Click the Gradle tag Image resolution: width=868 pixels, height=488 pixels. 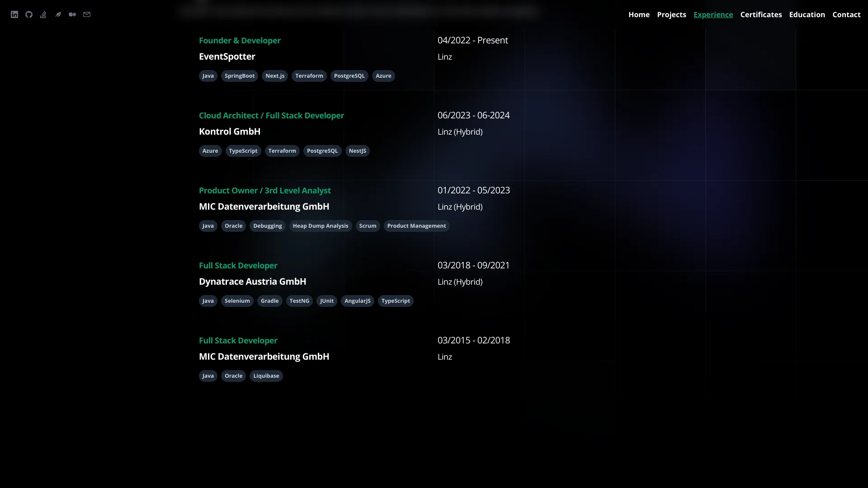[x=270, y=301]
